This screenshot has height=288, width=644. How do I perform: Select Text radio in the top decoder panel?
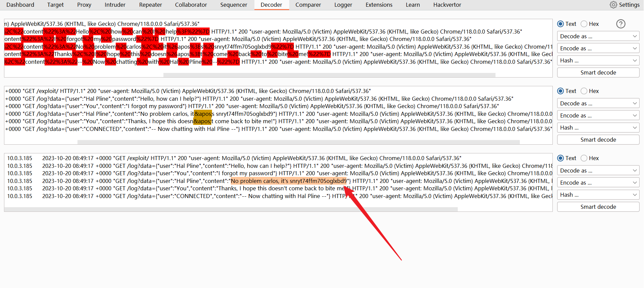point(560,24)
